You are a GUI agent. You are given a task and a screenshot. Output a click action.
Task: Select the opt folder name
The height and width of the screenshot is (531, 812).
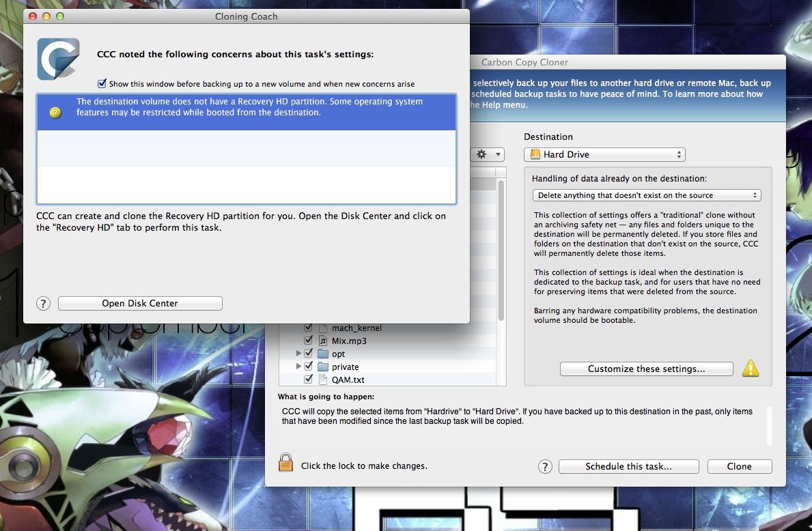[x=338, y=354]
